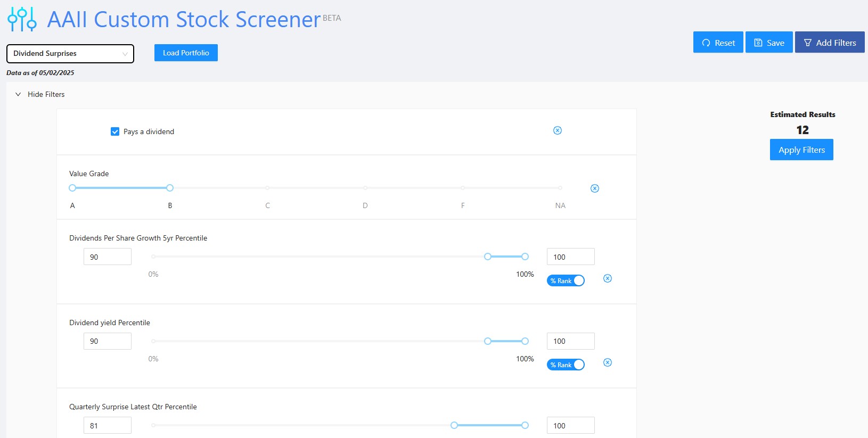Click Dividends Per Share Growth minimum field

108,257
